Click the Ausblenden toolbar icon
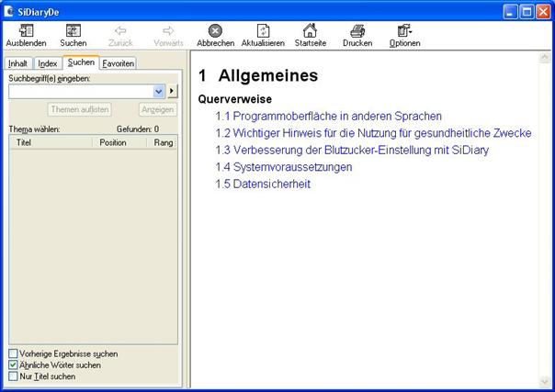The image size is (555, 392). (x=27, y=31)
